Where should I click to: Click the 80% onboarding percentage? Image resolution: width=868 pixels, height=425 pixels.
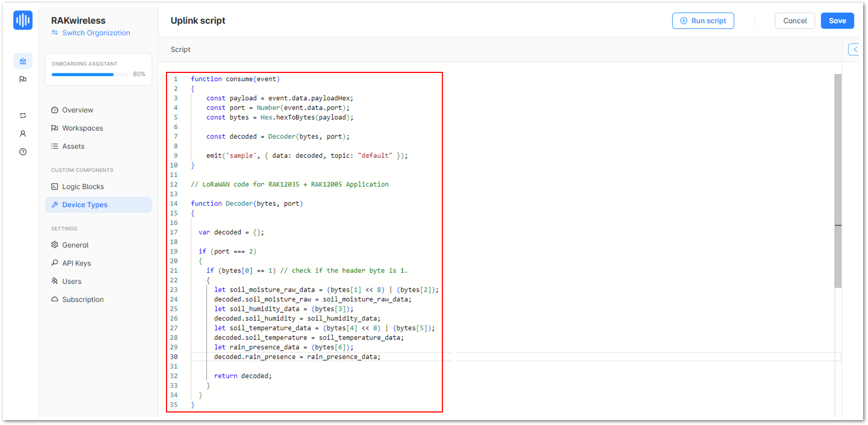(139, 74)
